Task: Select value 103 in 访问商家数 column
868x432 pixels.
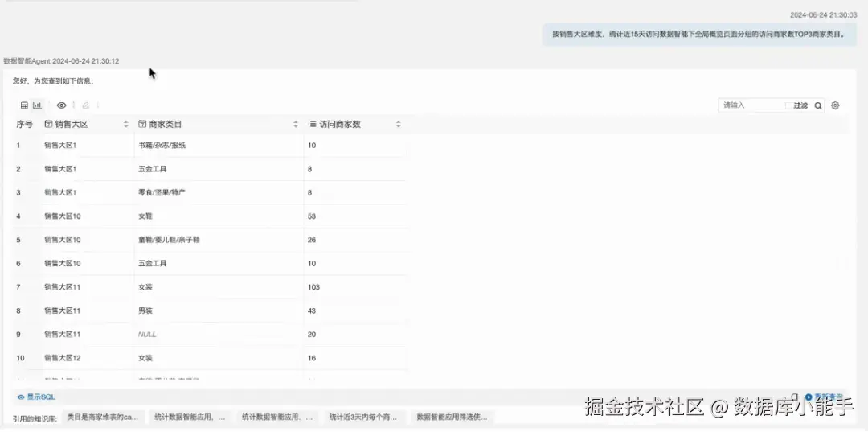Action: (314, 287)
